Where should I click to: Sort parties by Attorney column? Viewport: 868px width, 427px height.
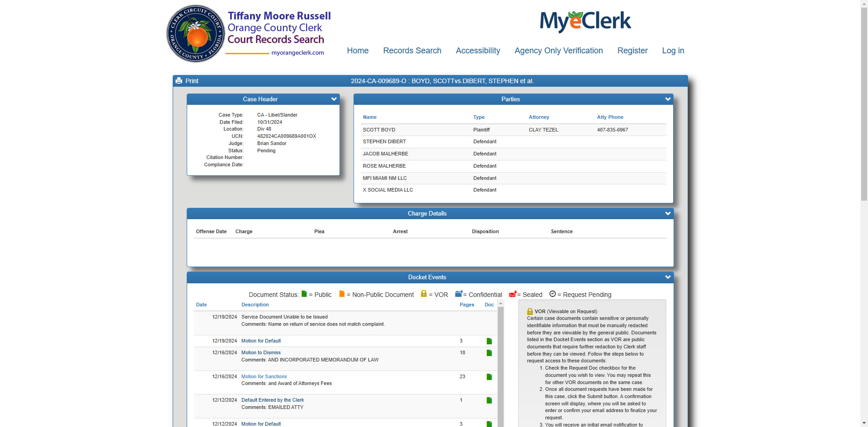[539, 117]
